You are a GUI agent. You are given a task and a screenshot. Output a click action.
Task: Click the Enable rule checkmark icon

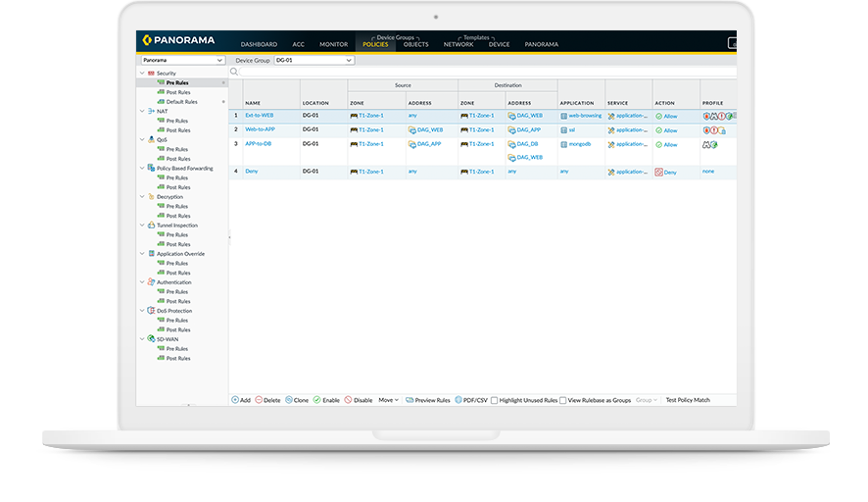[317, 400]
